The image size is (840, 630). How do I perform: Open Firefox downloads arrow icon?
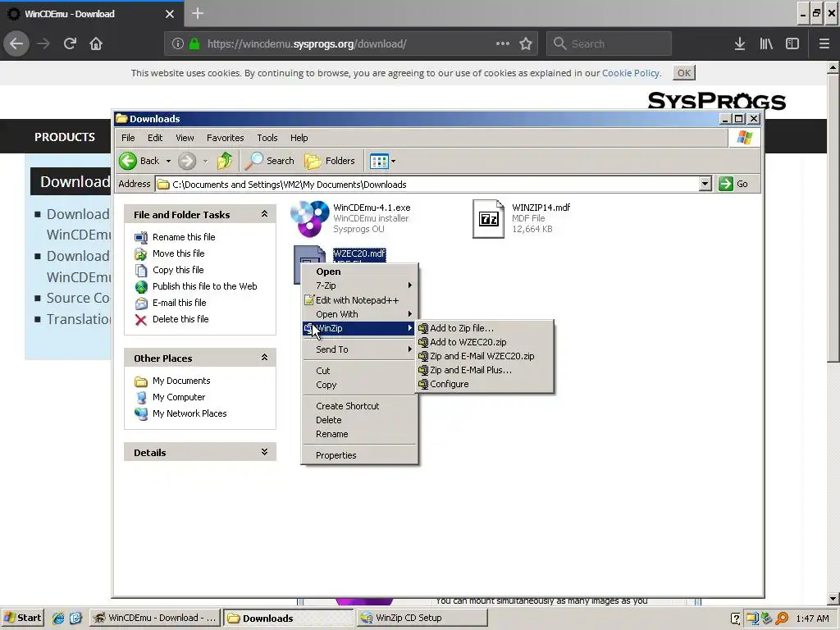pos(739,43)
